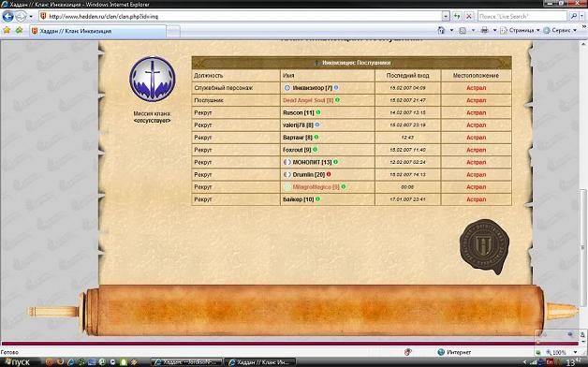Image resolution: width=588 pixels, height=367 pixels.
Task: Click the magnifier button beside Live Search
Action: [x=573, y=17]
